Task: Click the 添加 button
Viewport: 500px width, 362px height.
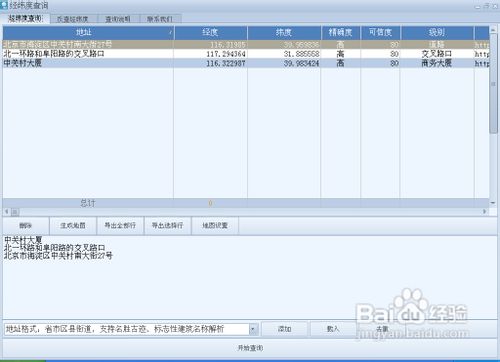Action: coord(285,329)
